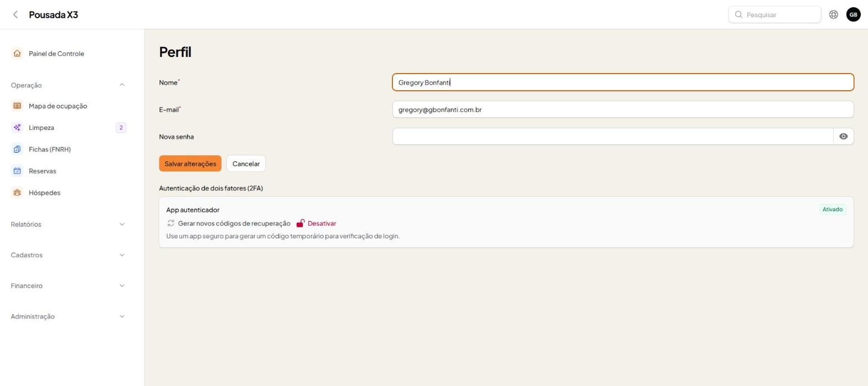The image size is (868, 386).
Task: Open Mapa de ocupação menu item
Action: click(x=68, y=106)
